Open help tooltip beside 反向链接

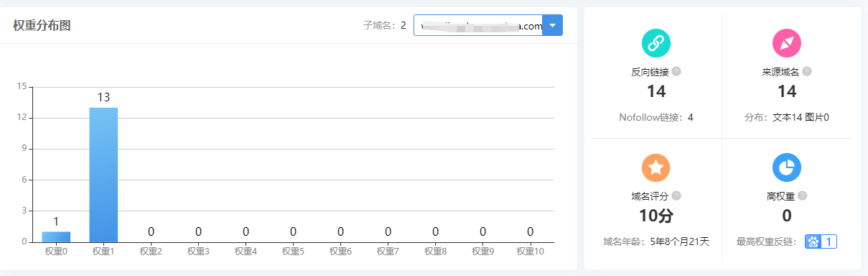[x=676, y=71]
